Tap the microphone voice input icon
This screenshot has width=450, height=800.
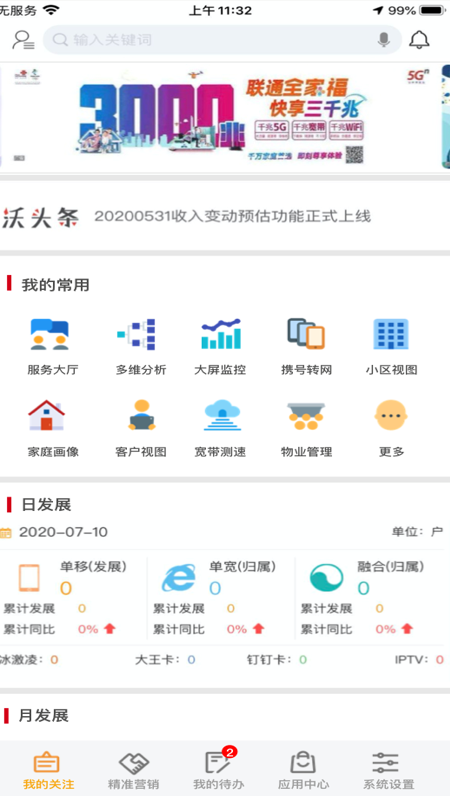(x=384, y=40)
